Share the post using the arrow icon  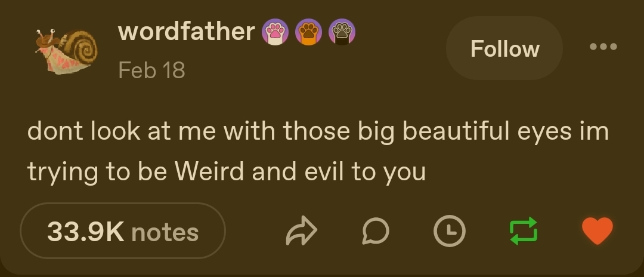pyautogui.click(x=302, y=232)
